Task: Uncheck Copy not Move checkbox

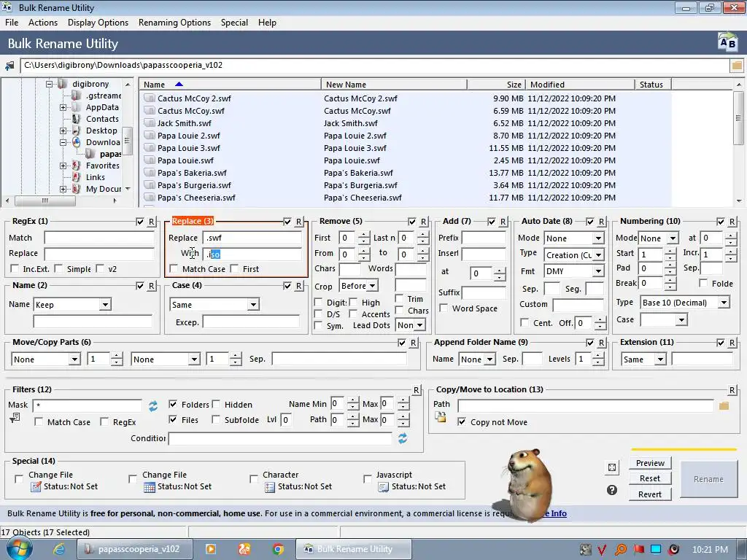Action: [462, 422]
